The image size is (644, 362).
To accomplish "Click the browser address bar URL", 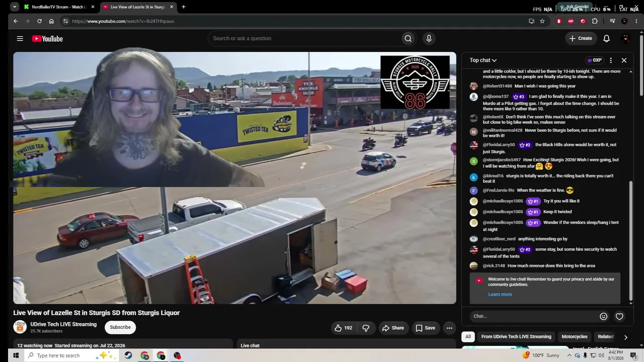I will click(x=123, y=21).
